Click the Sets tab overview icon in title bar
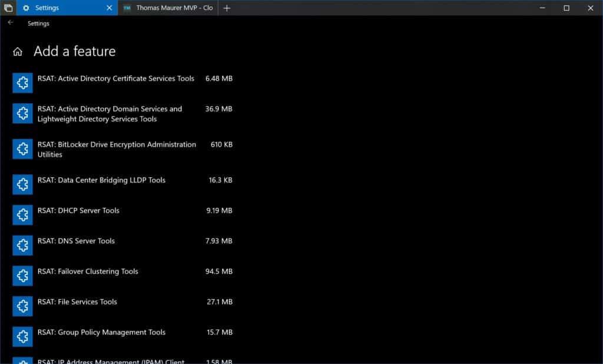 click(x=8, y=8)
